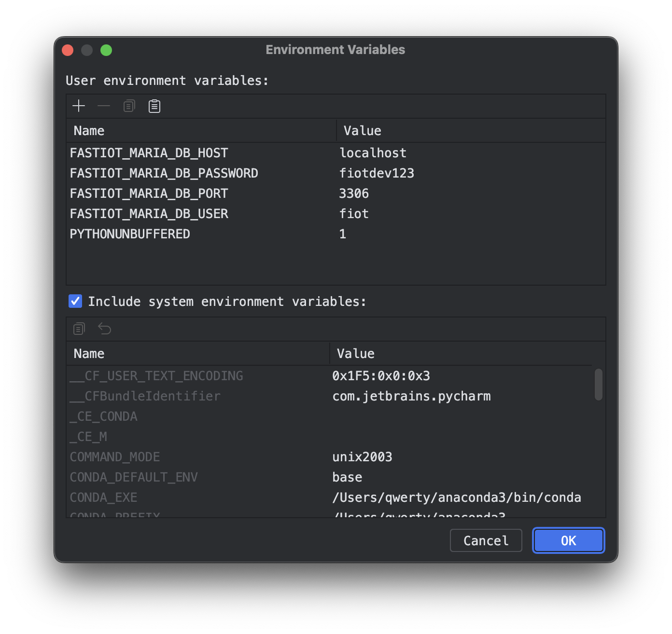672x634 pixels.
Task: Select the PYTHONUNBUFFERED variable name
Action: pos(130,234)
